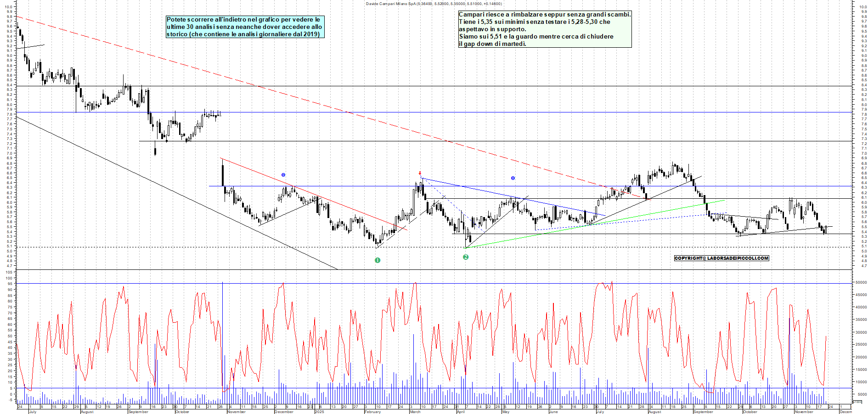Screen dimensions: 868x414
Task: Click the red down-arrow marker above the March peak
Action: coord(419,172)
